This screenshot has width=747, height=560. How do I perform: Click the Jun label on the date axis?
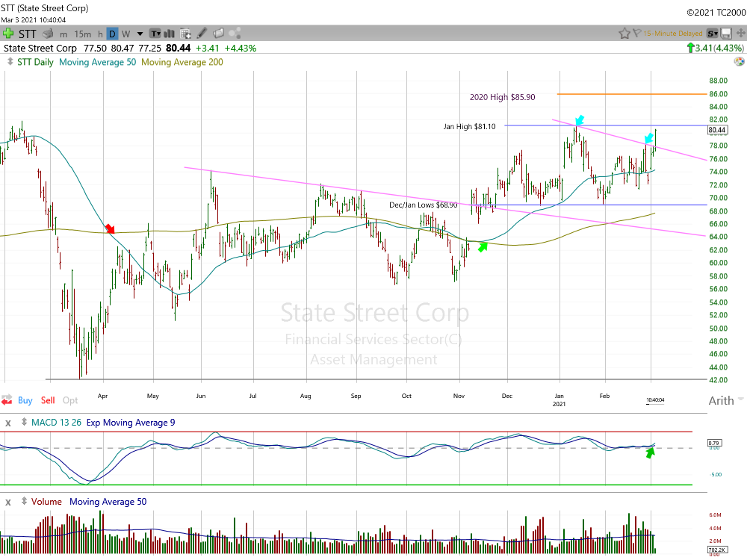pos(201,396)
